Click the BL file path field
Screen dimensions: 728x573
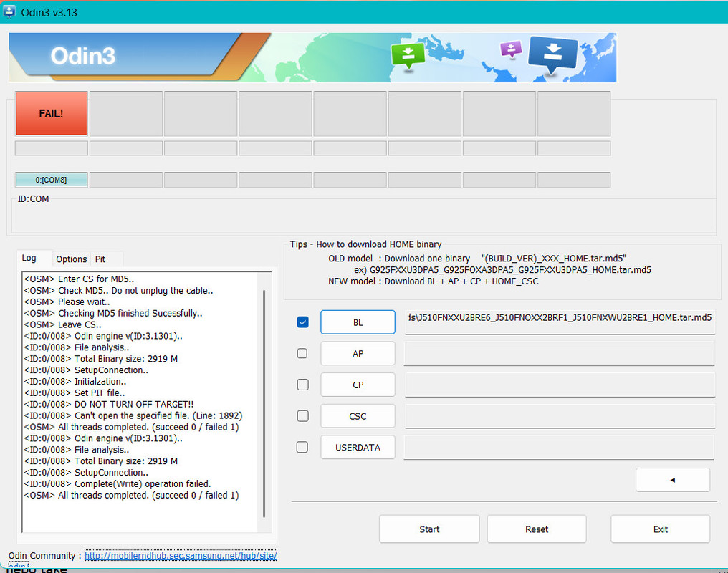pyautogui.click(x=560, y=322)
